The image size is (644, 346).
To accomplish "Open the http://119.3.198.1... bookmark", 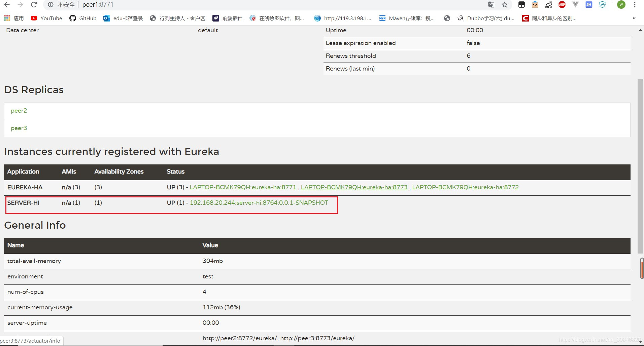I will 343,18.
